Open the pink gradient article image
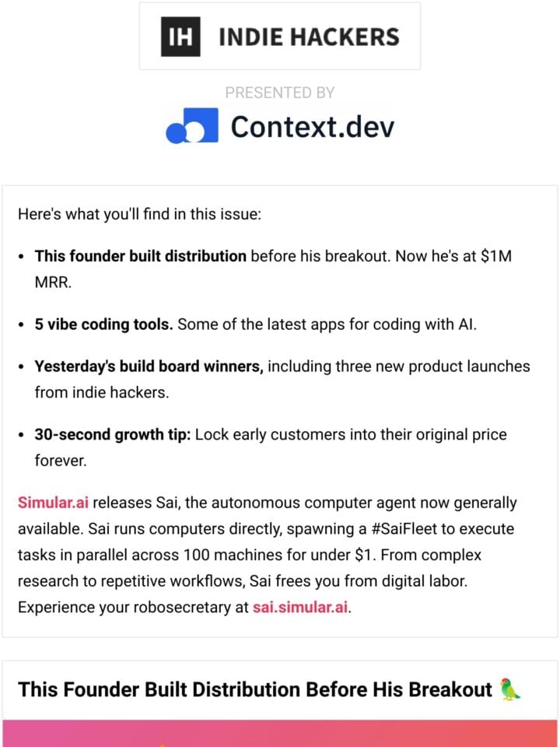This screenshot has height=747, width=560. [x=280, y=733]
